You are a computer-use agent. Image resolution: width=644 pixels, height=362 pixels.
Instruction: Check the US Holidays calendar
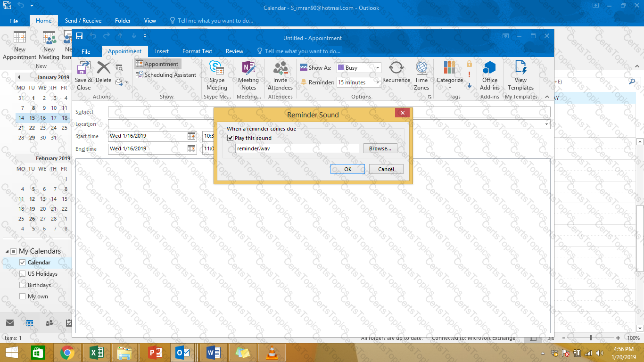[x=22, y=274]
